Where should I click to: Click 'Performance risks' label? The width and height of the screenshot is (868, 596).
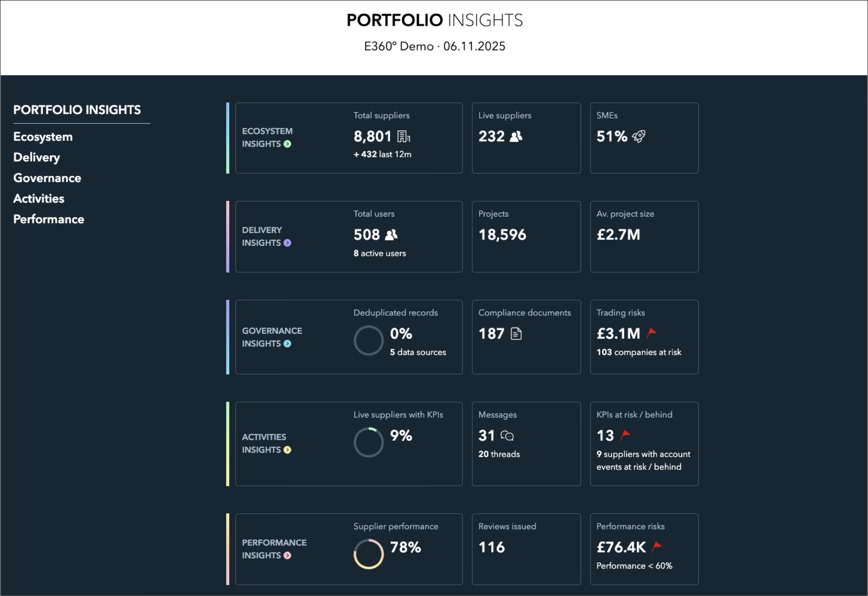[x=630, y=527]
